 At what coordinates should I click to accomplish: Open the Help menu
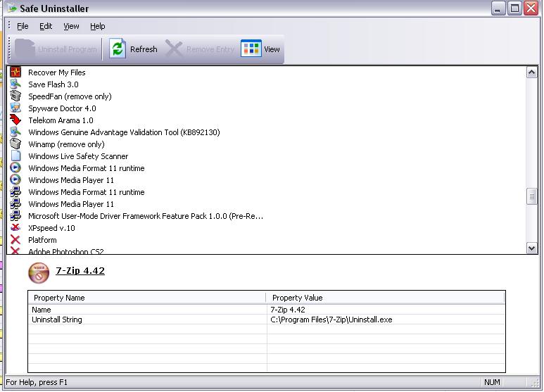point(98,26)
